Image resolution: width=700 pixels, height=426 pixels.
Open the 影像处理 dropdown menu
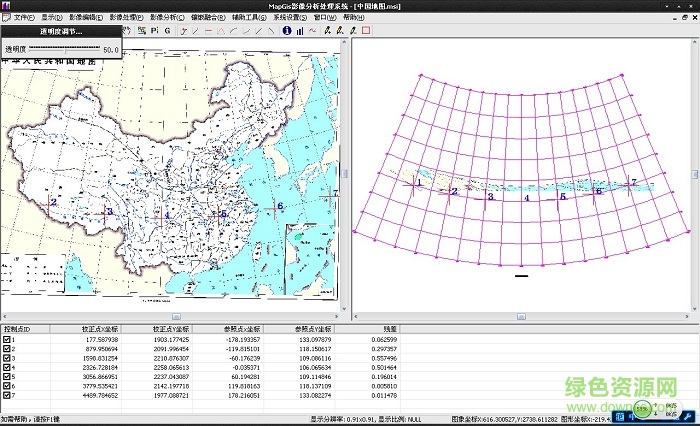[x=125, y=18]
